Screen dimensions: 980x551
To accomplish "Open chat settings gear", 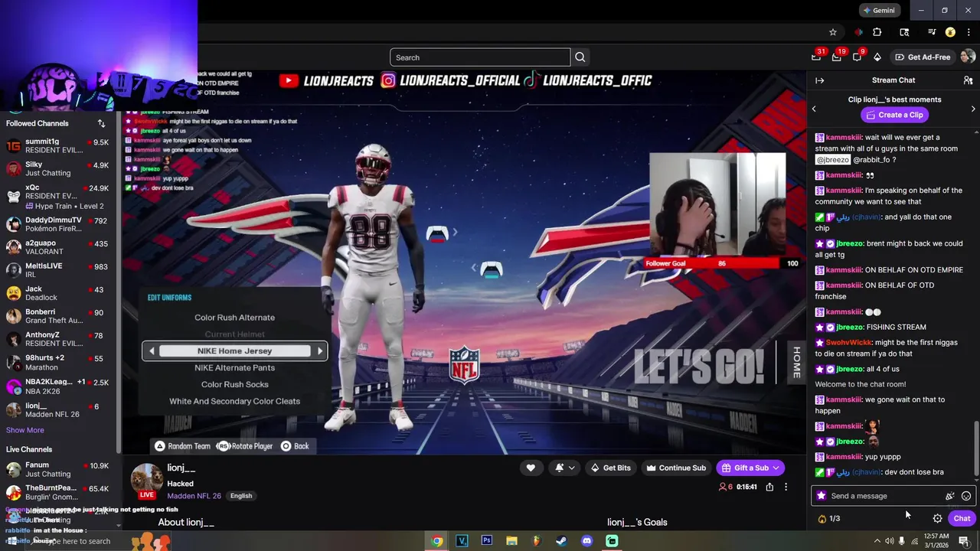I will pos(937,518).
